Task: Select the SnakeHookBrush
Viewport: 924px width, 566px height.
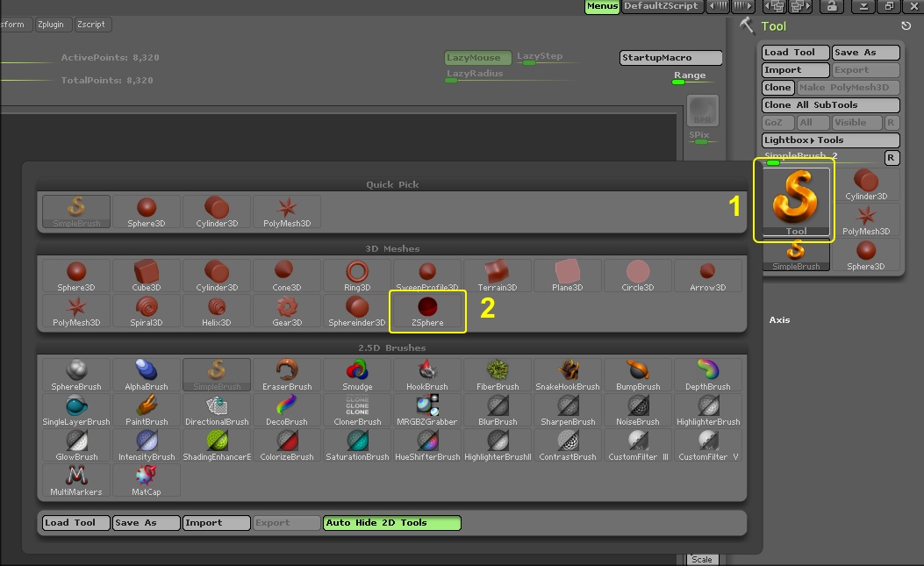Action: [x=568, y=374]
